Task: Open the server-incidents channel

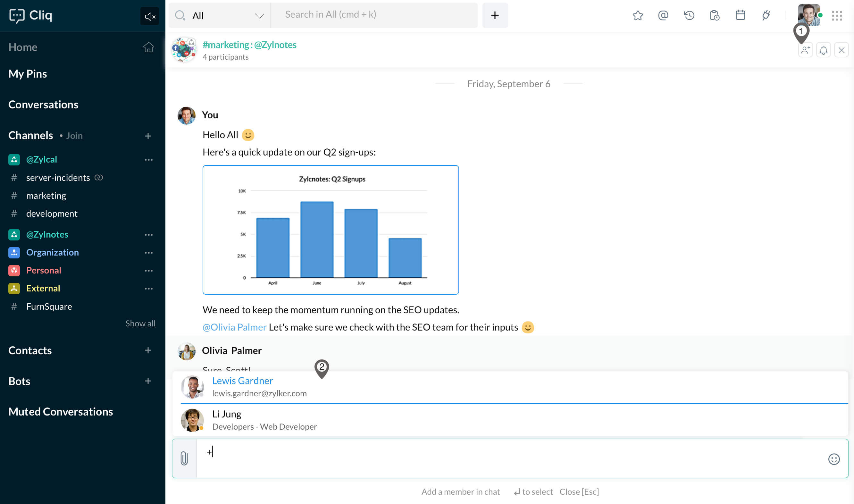Action: point(58,177)
